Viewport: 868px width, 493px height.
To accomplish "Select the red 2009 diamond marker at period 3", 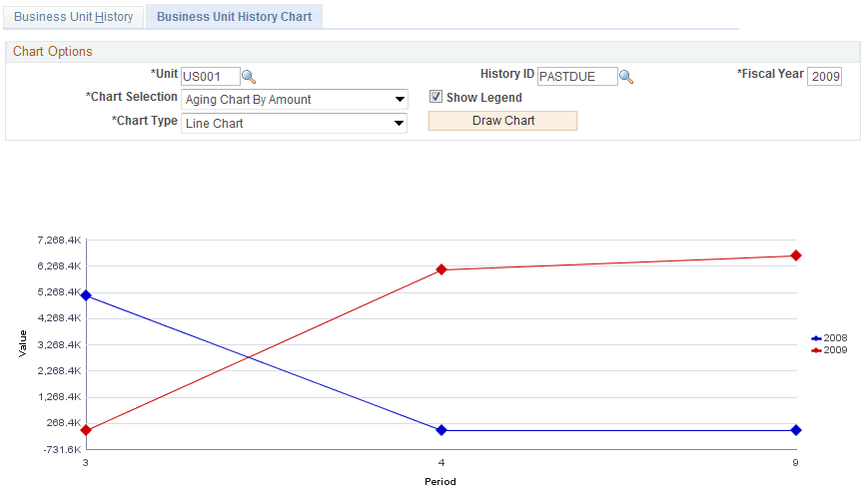I will 86,430.
